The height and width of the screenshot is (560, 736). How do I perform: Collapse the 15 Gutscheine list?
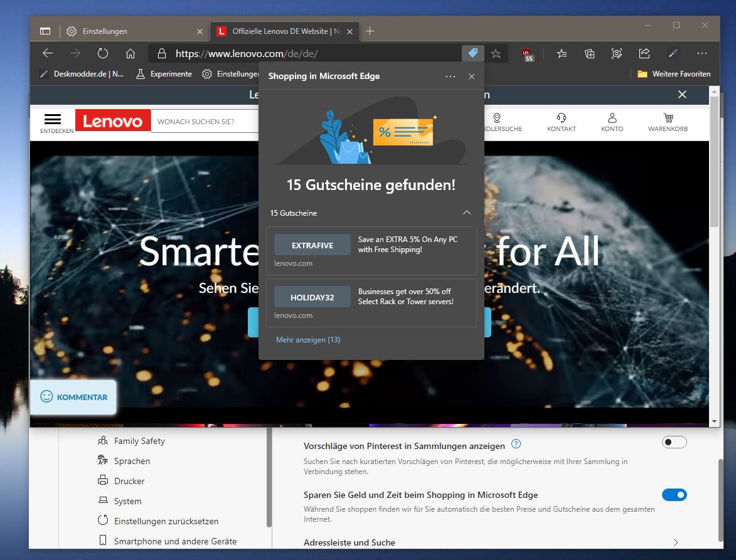(x=467, y=213)
